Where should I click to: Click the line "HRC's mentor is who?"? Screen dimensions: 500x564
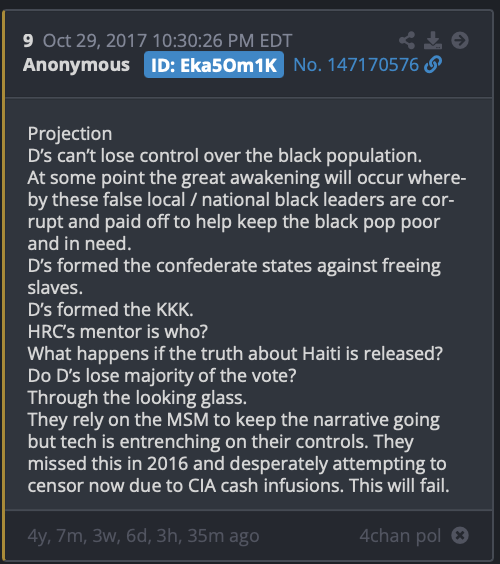[x=118, y=331]
